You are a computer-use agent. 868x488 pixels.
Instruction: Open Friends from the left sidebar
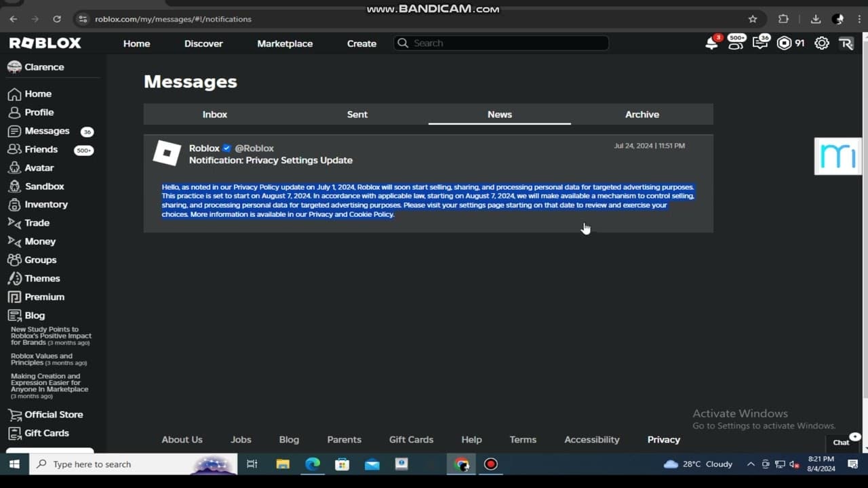coord(41,149)
